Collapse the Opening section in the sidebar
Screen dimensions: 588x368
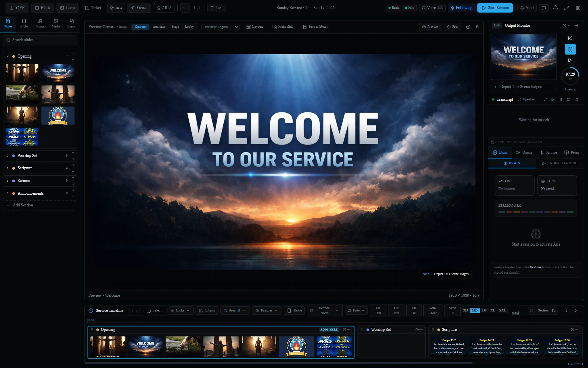[x=8, y=57]
